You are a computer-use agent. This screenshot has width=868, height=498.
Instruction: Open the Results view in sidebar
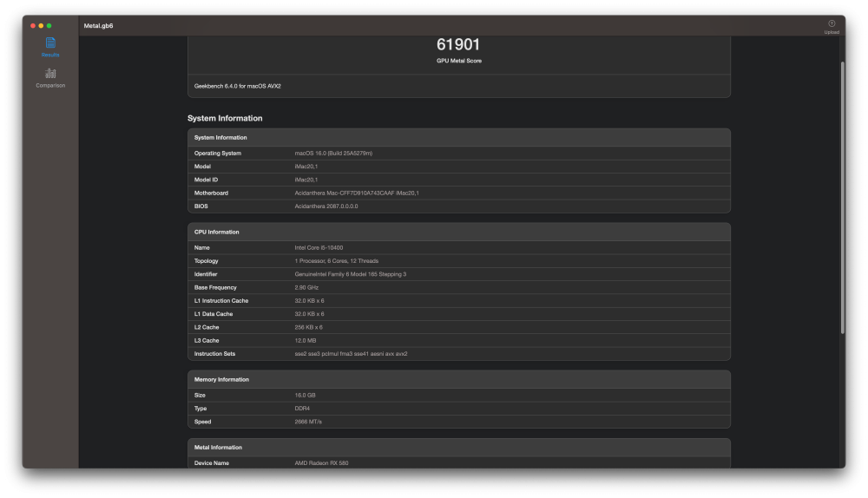click(x=50, y=47)
